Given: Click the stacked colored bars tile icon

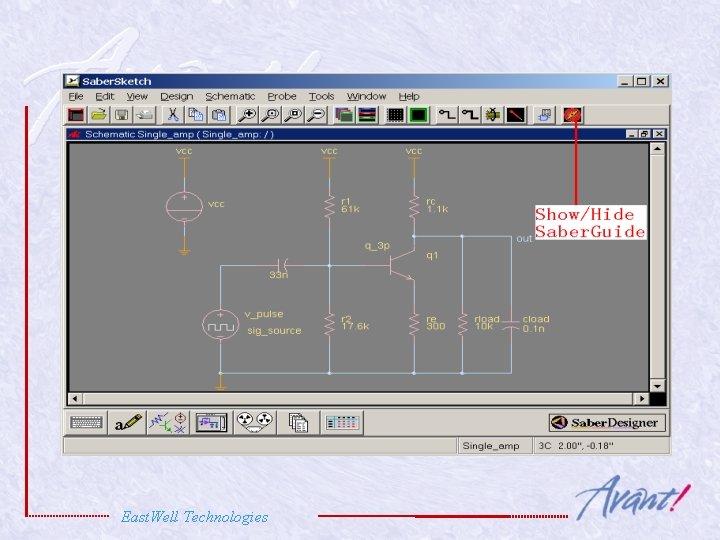Looking at the screenshot, I should (x=367, y=115).
